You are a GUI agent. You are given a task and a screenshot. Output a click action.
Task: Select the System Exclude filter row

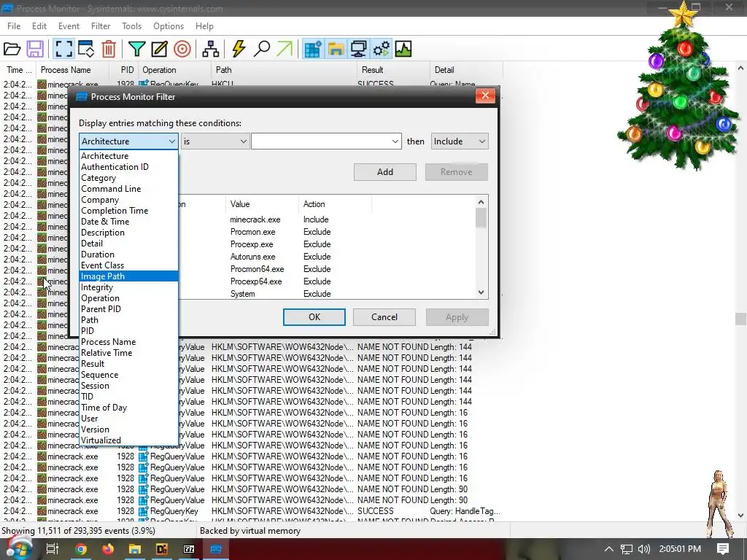(x=327, y=294)
